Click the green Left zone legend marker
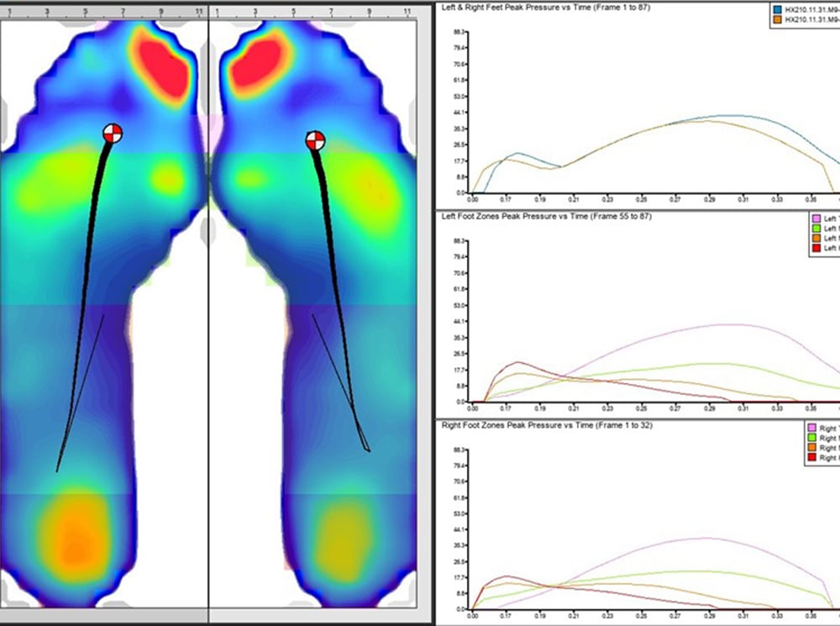The image size is (840, 626). point(816,229)
